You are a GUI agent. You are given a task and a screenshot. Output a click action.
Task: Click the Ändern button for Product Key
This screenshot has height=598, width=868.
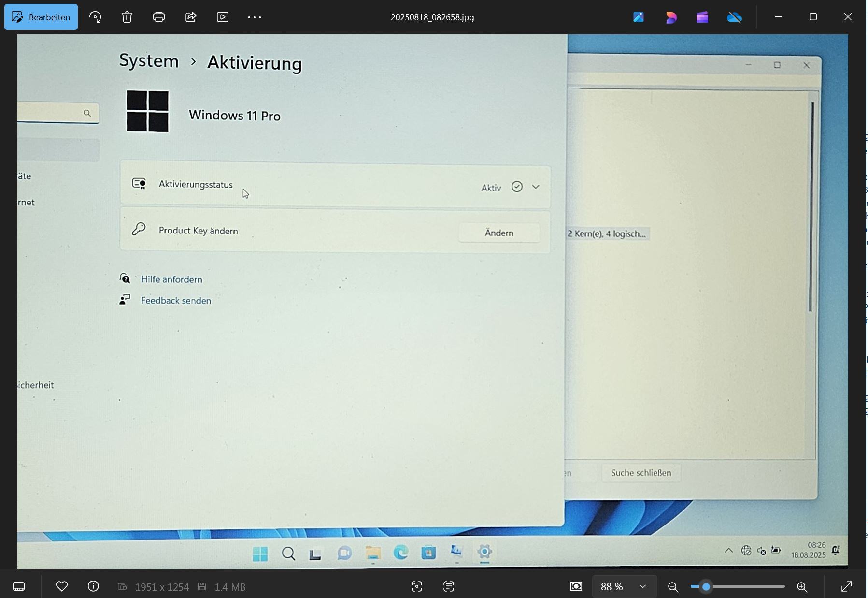[499, 233]
